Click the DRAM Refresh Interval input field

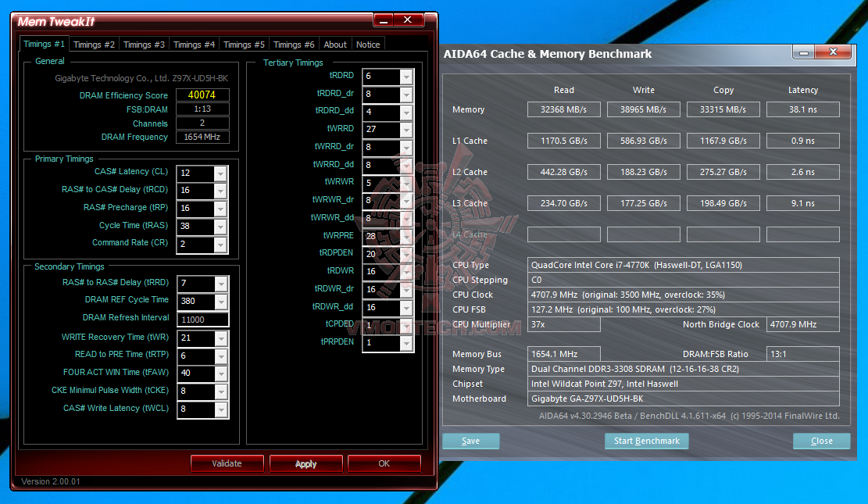pyautogui.click(x=202, y=320)
